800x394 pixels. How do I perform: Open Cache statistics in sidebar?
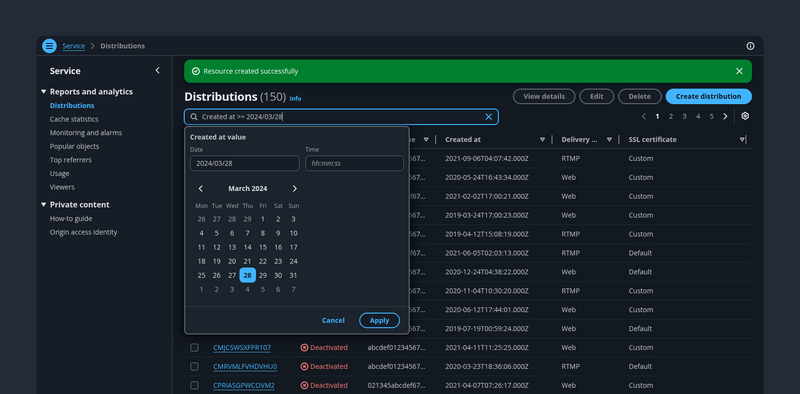(74, 119)
